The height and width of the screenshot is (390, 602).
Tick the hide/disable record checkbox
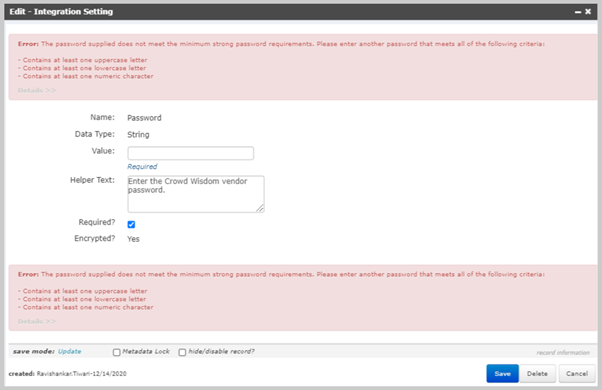pos(182,352)
